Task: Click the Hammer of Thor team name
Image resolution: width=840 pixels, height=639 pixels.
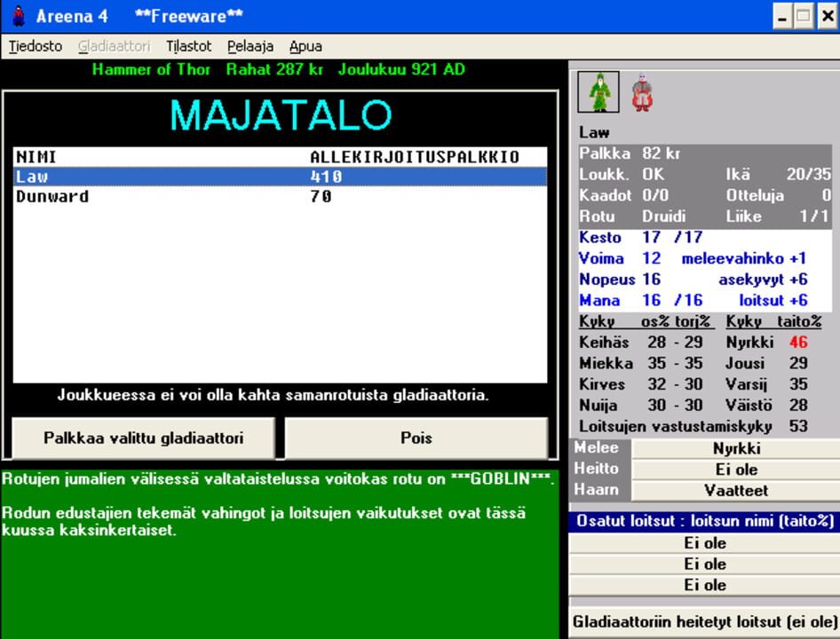Action: point(151,69)
